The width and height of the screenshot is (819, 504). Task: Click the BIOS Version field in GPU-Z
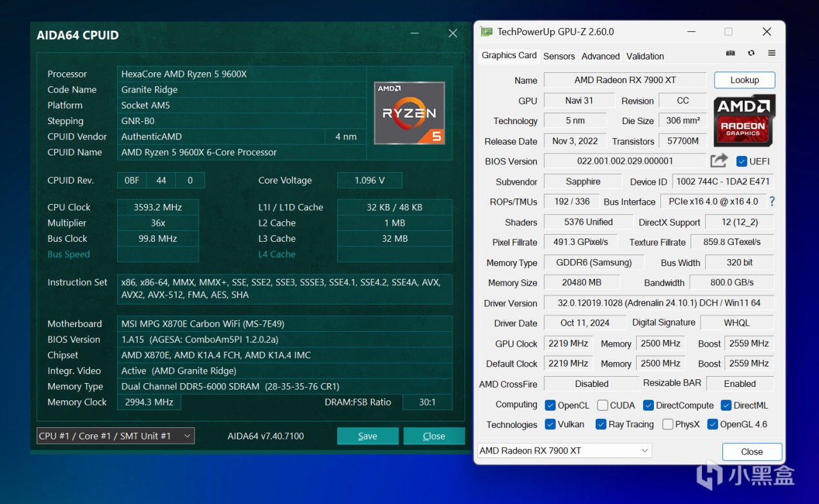click(x=625, y=161)
